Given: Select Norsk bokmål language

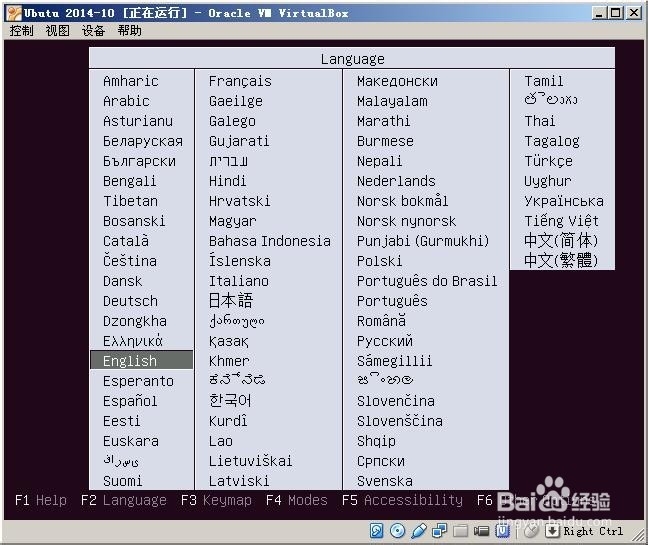Looking at the screenshot, I should point(402,201).
